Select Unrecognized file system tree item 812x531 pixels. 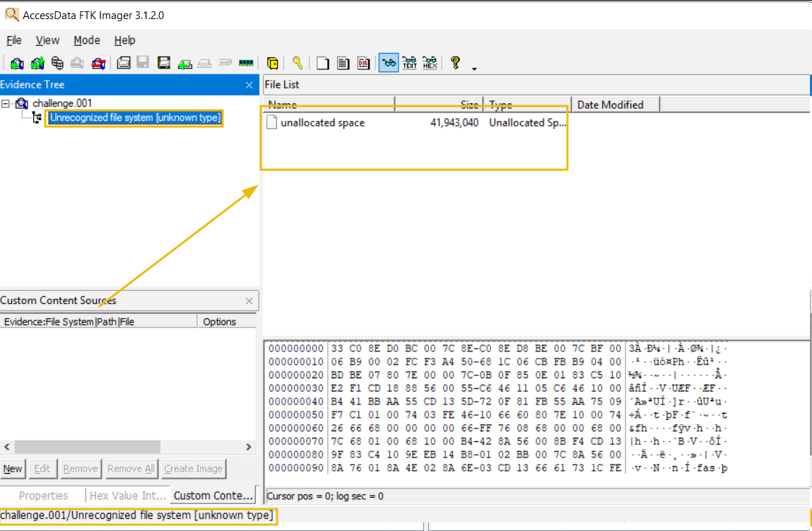pyautogui.click(x=135, y=117)
